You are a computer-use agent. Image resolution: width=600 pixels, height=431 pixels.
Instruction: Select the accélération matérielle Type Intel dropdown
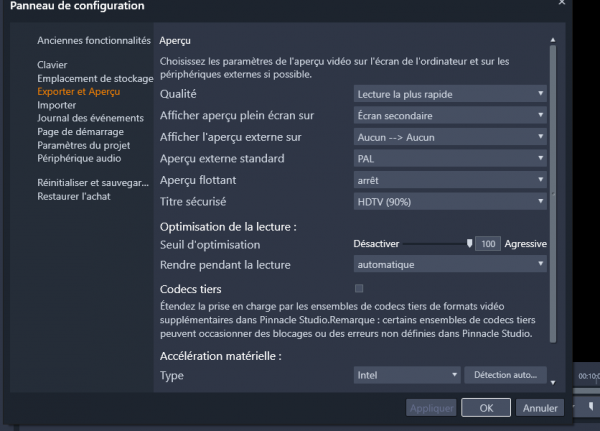[x=407, y=375]
